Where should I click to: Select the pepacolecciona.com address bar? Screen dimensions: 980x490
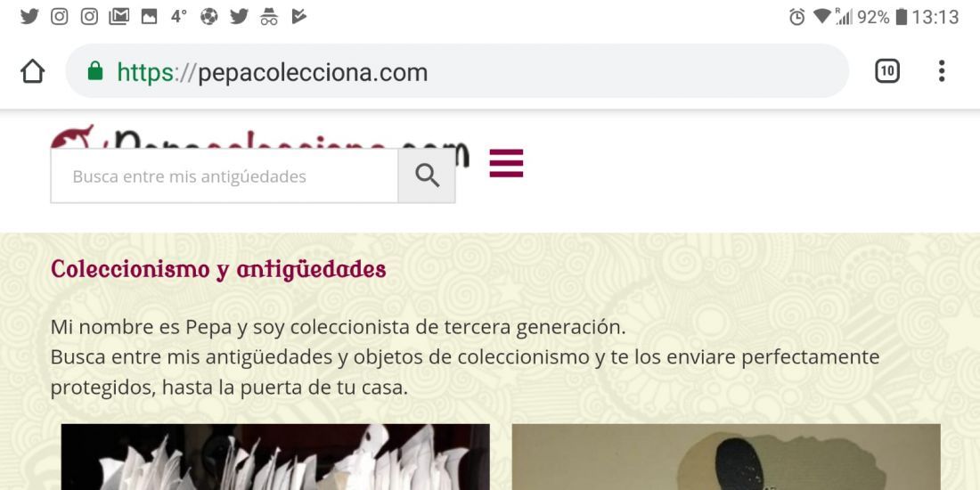click(457, 71)
